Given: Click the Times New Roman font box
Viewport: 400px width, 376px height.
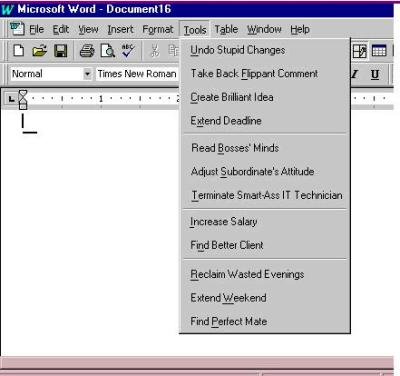Looking at the screenshot, I should (x=137, y=74).
